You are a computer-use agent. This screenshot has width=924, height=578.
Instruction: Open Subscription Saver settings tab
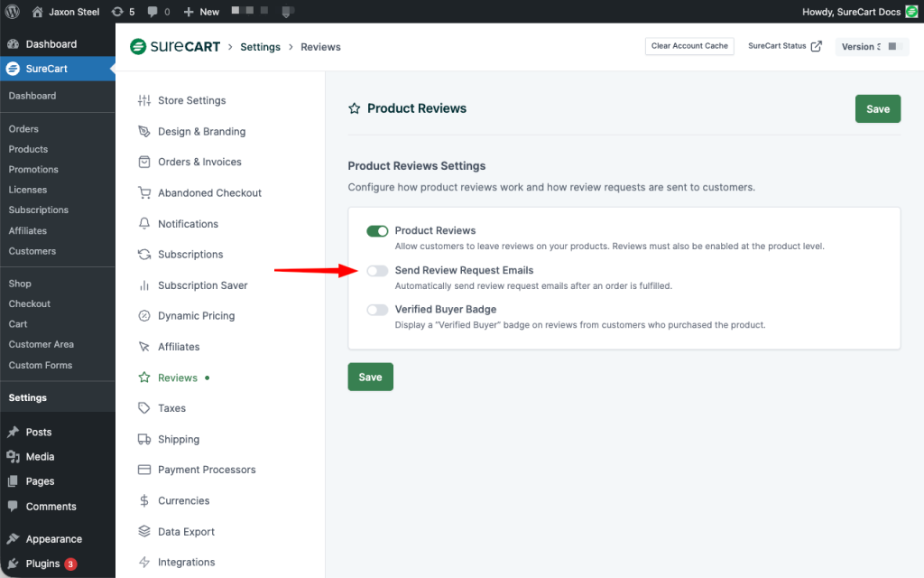202,285
